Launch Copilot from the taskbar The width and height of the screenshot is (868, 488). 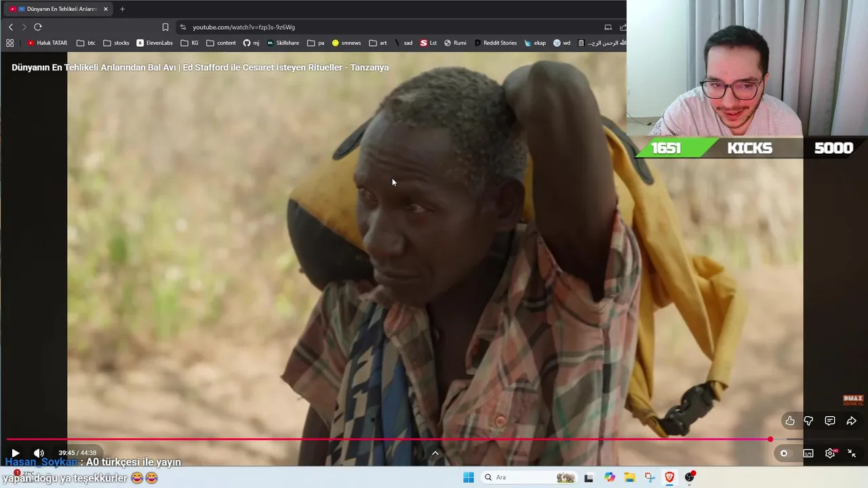610,477
